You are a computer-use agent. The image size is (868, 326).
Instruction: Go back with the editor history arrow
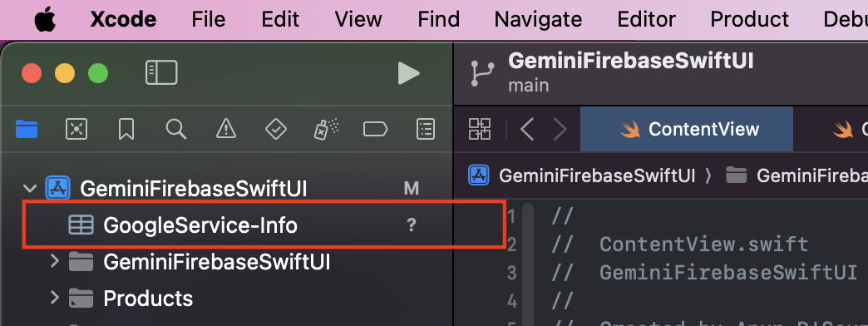click(x=527, y=130)
